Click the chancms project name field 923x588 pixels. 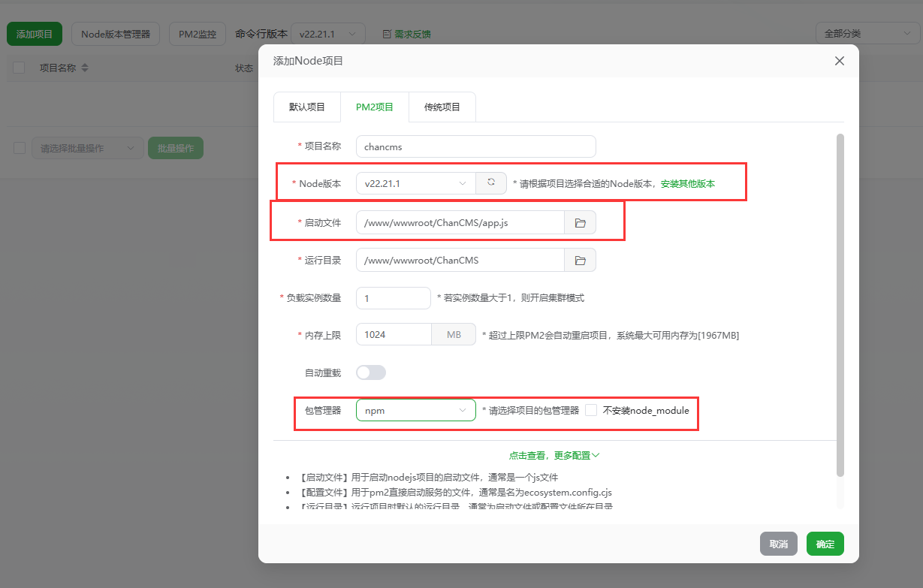point(475,146)
